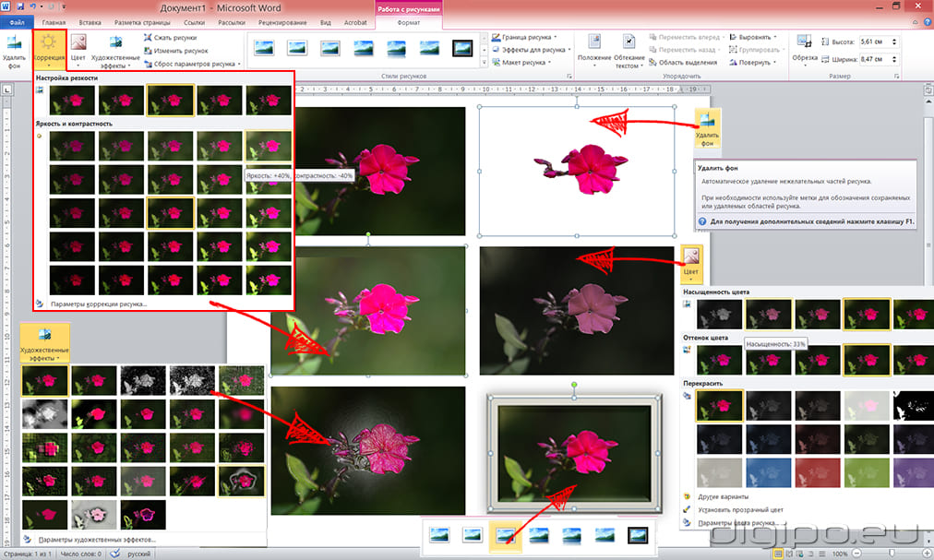
Task: Select the olive green recolor preset
Action: (867, 471)
